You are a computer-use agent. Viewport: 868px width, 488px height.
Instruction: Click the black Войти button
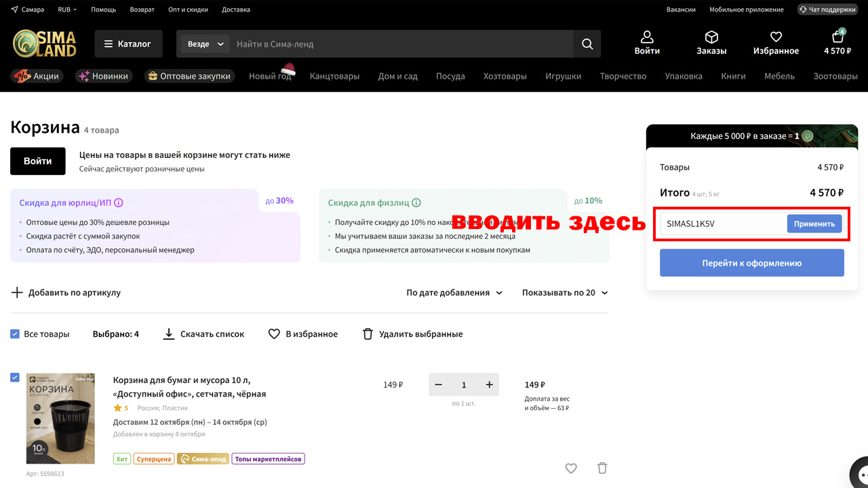click(x=38, y=161)
